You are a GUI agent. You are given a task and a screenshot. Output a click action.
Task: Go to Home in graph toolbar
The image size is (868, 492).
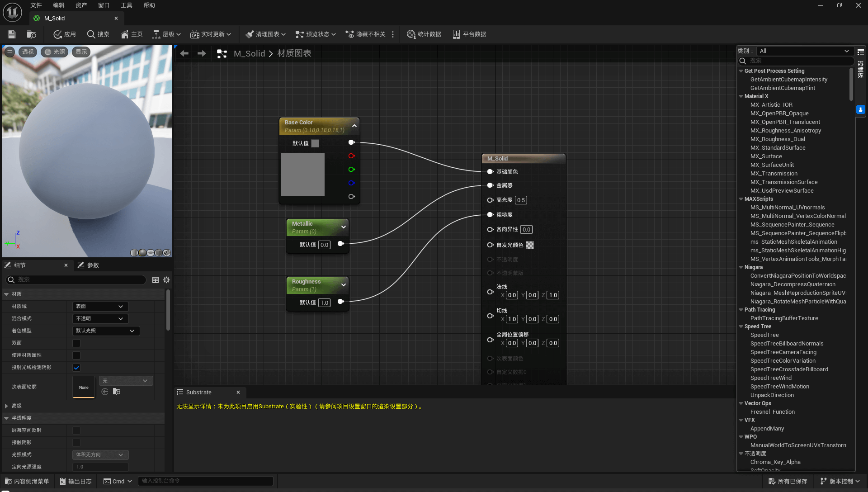(132, 34)
